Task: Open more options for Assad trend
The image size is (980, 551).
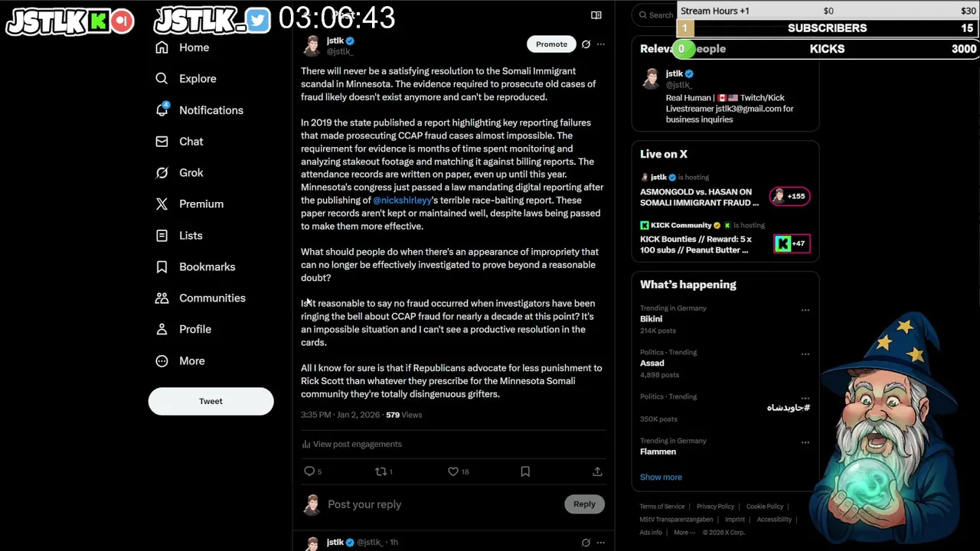Action: click(805, 354)
